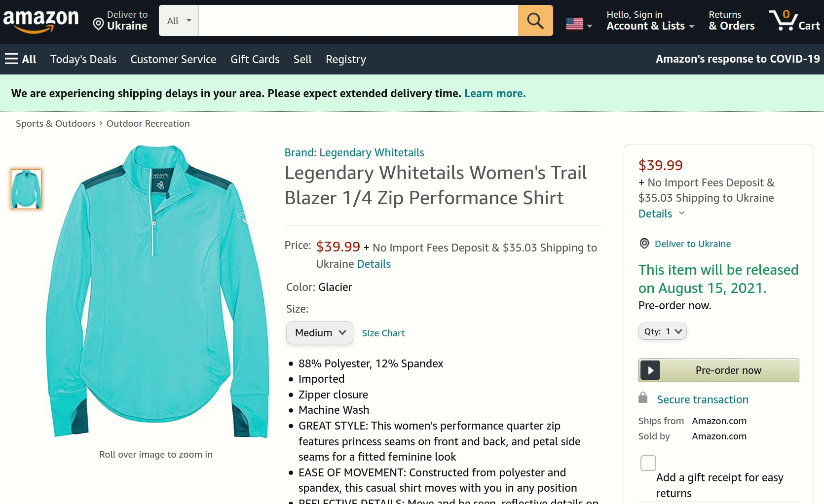Image resolution: width=824 pixels, height=504 pixels.
Task: Open the shopping cart
Action: (793, 21)
